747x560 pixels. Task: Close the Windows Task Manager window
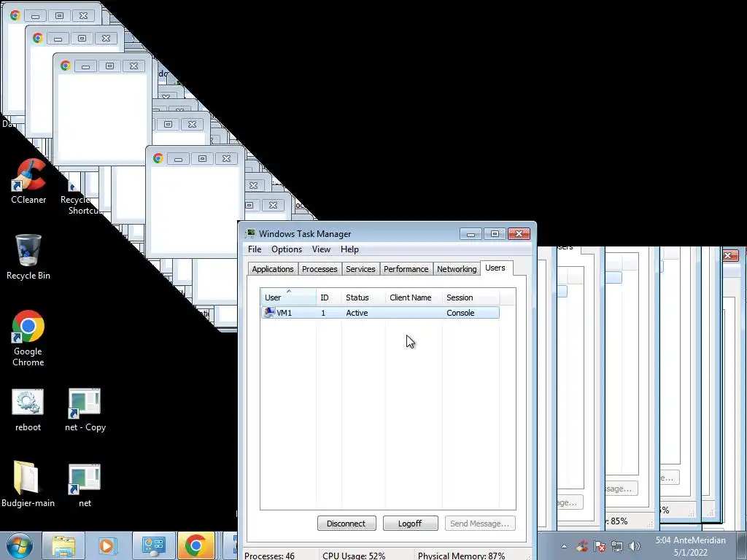[x=519, y=234]
